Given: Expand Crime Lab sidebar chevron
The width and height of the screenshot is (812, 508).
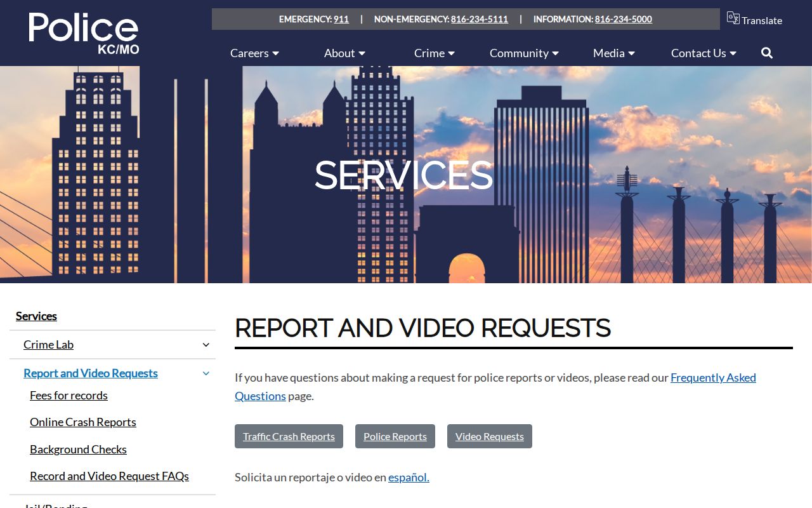Looking at the screenshot, I should [206, 345].
